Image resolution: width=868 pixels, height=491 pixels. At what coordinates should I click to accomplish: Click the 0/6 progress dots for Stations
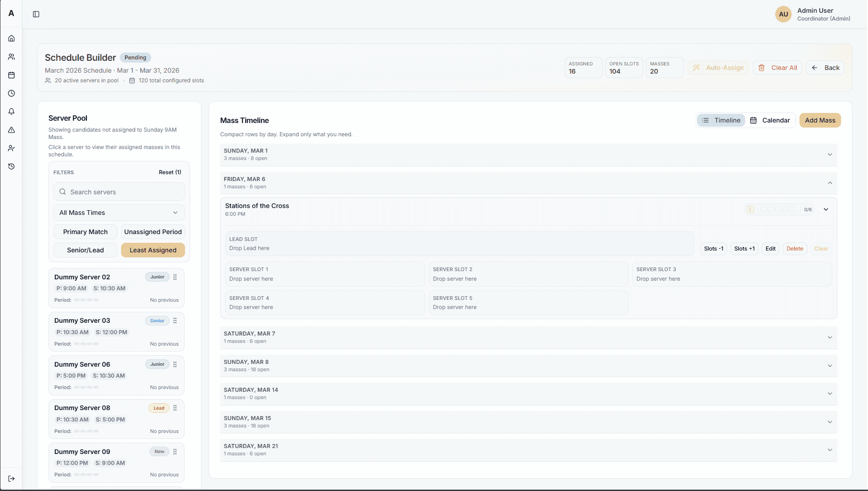pos(779,209)
